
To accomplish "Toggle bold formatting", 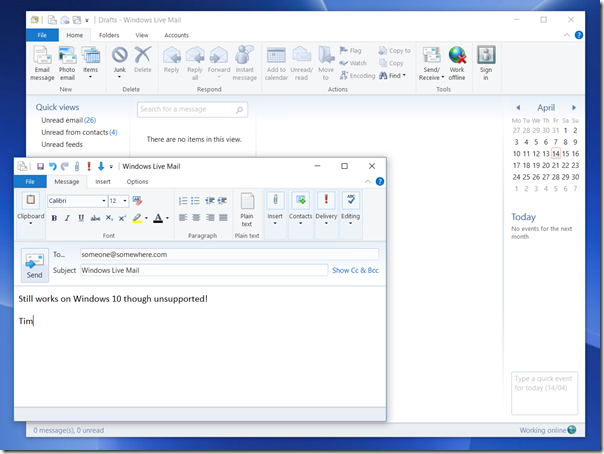I will coord(54,218).
